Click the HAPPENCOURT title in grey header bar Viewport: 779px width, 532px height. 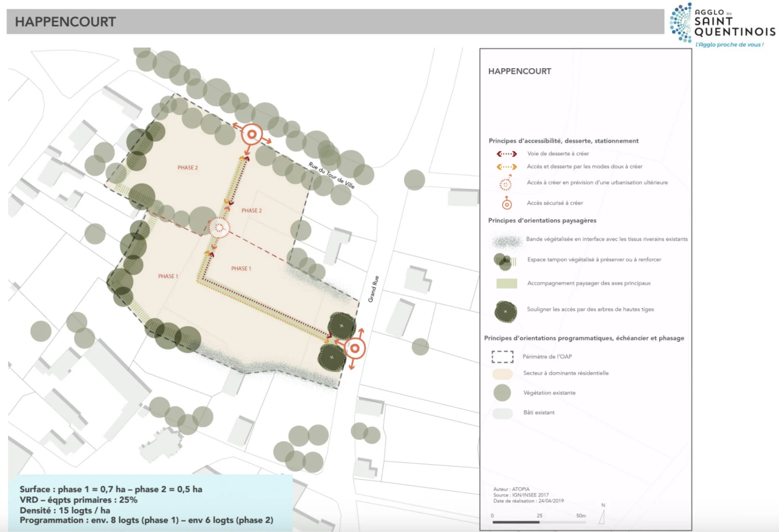pos(65,21)
